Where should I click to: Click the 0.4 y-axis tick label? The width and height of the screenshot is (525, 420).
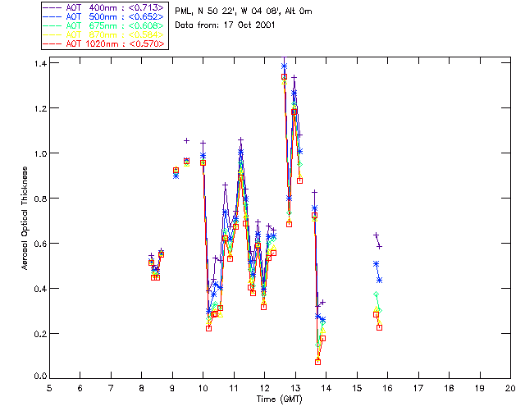pyautogui.click(x=40, y=289)
